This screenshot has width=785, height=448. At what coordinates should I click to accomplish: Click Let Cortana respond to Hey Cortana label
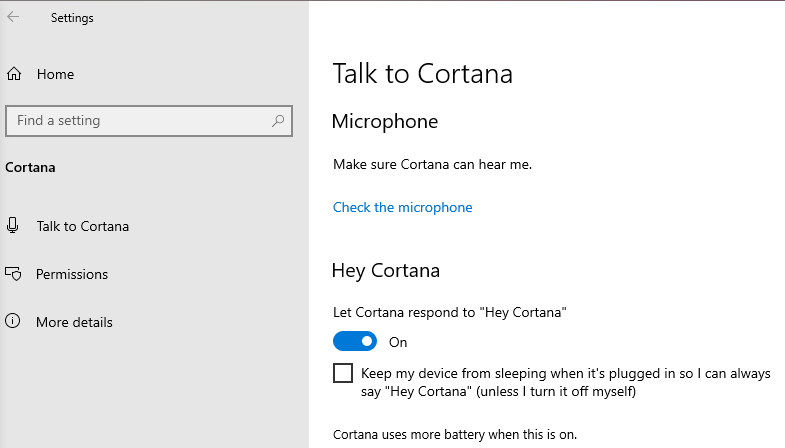click(x=450, y=312)
